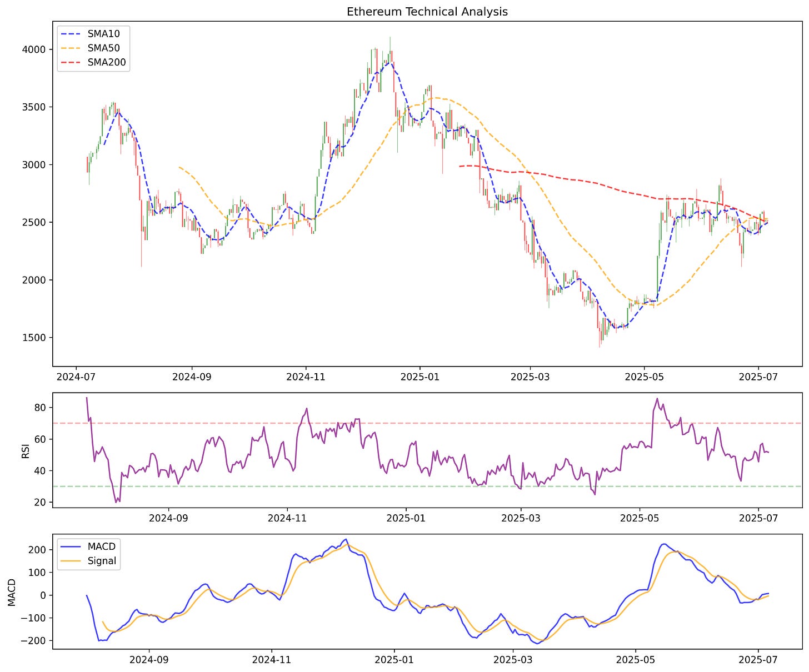Select the 2025-03 date on the price chart
This screenshot has height=672, width=809.
click(x=530, y=377)
